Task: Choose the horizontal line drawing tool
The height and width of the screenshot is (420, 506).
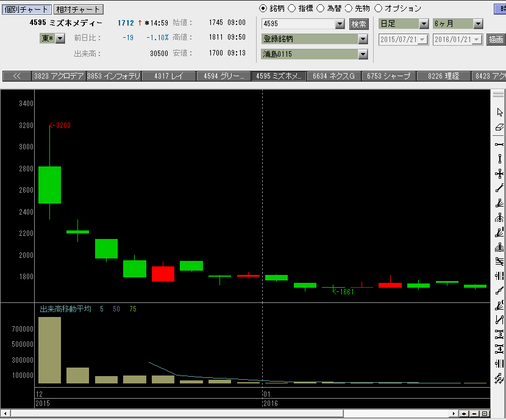Action: pos(499,144)
